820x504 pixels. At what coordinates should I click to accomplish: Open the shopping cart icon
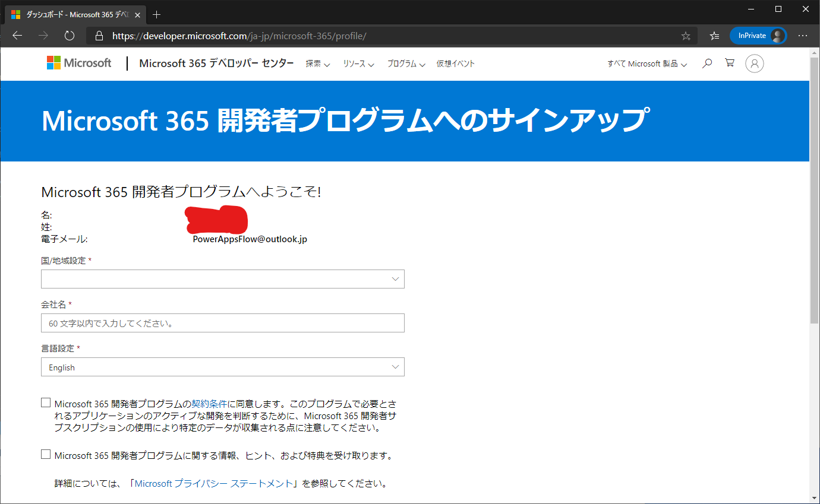(x=730, y=62)
